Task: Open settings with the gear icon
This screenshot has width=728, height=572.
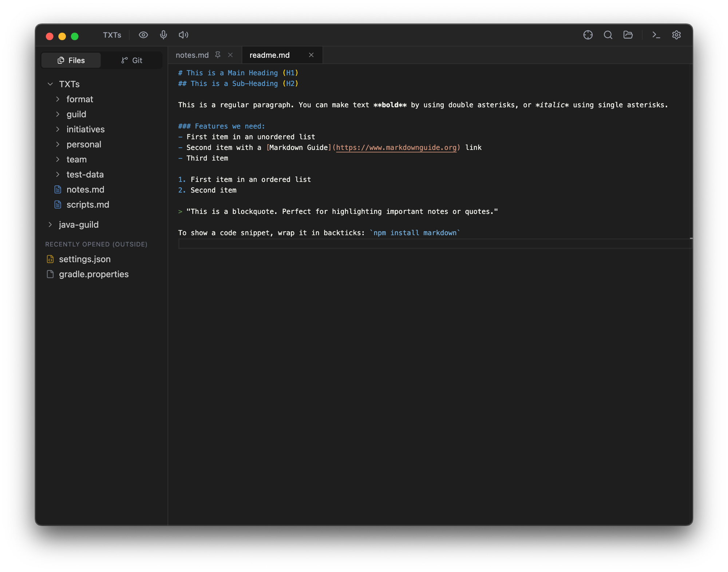Action: [x=676, y=35]
